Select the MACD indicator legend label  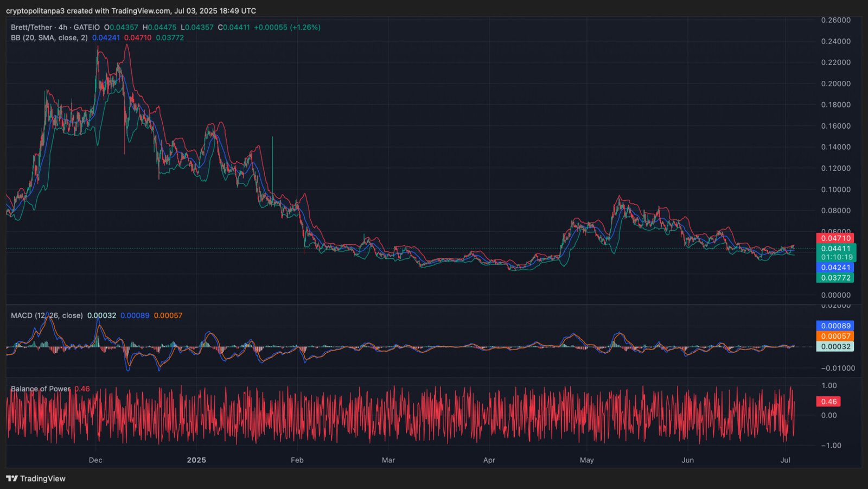(x=47, y=315)
